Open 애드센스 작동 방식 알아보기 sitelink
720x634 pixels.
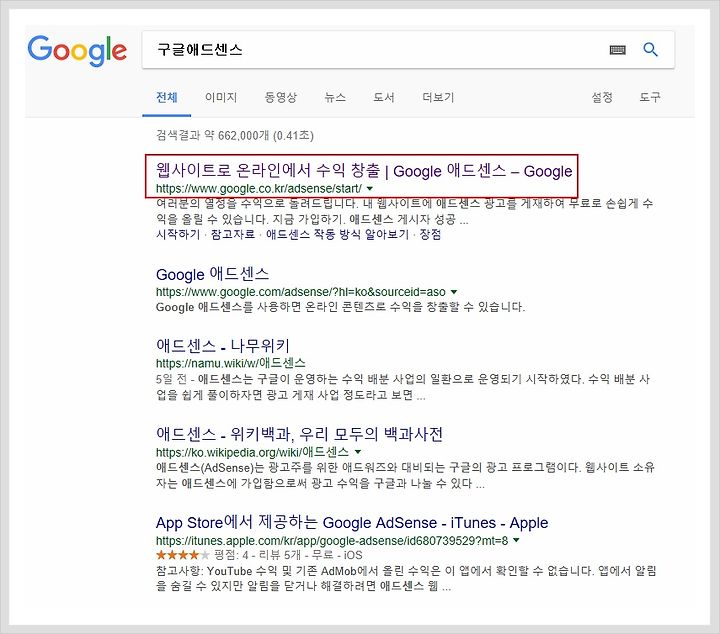338,235
